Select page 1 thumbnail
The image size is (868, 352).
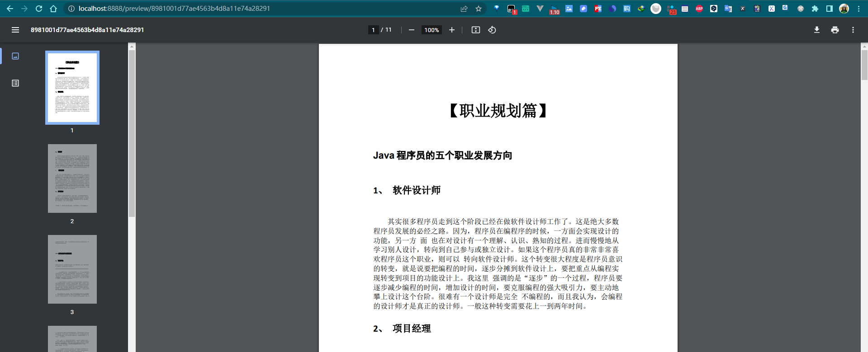72,88
